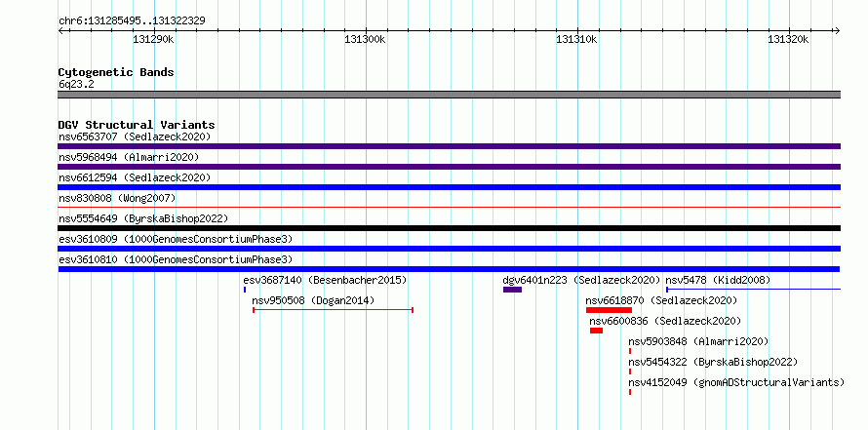The image size is (868, 430).
Task: Click the thin red nsv830808 line
Action: click(x=449, y=207)
